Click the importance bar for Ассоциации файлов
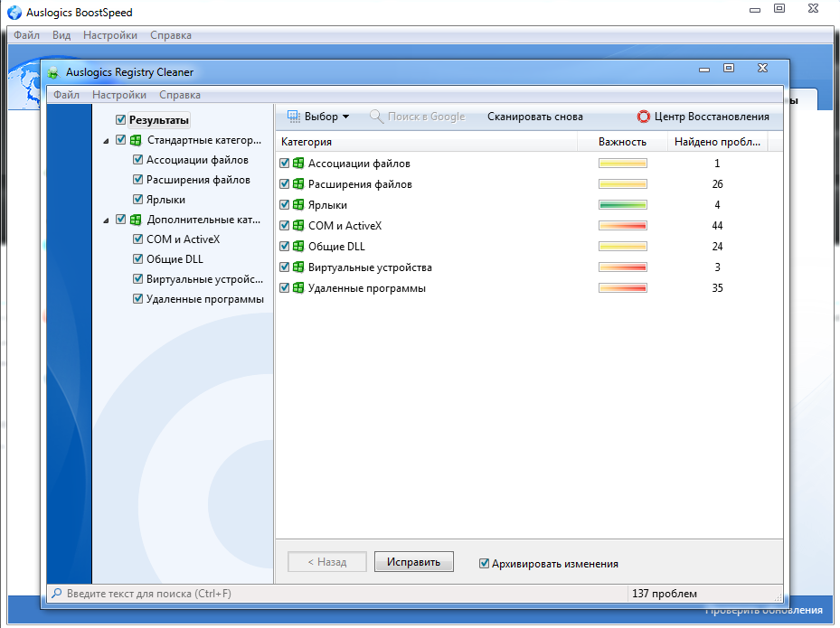Image resolution: width=840 pixels, height=628 pixels. [622, 164]
